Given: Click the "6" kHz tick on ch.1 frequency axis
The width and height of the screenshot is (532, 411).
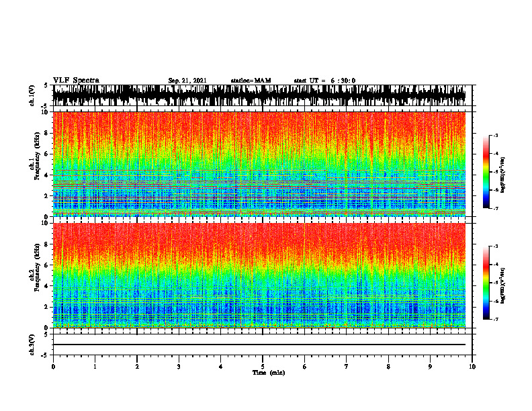Looking at the screenshot, I should coord(47,154).
